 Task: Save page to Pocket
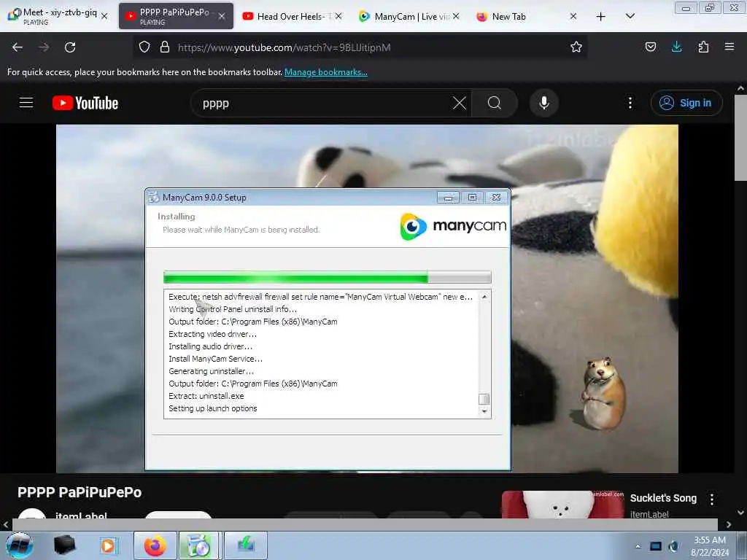pyautogui.click(x=650, y=47)
